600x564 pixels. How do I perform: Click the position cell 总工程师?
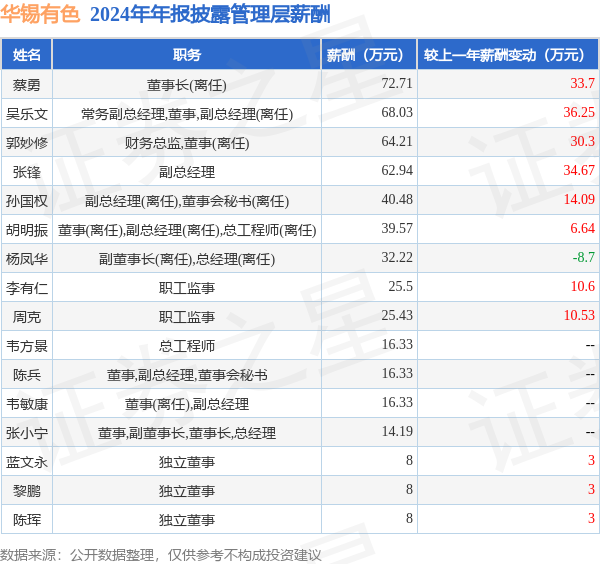coord(187,346)
